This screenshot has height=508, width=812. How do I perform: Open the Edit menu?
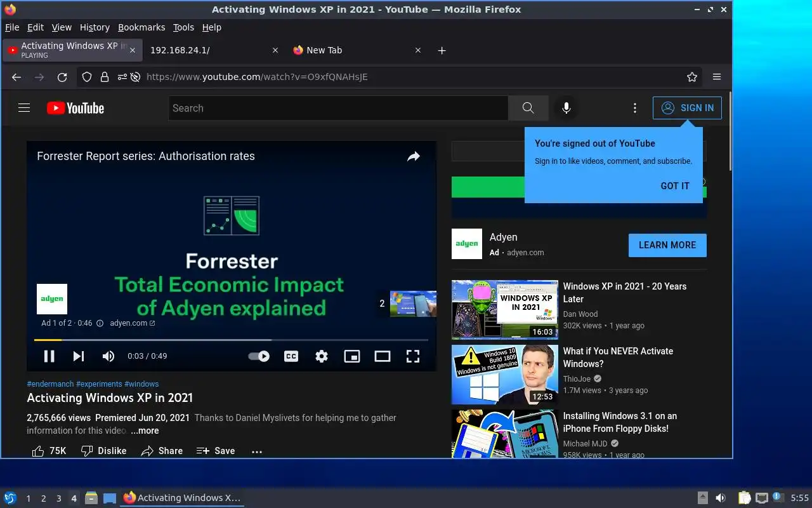[36, 27]
